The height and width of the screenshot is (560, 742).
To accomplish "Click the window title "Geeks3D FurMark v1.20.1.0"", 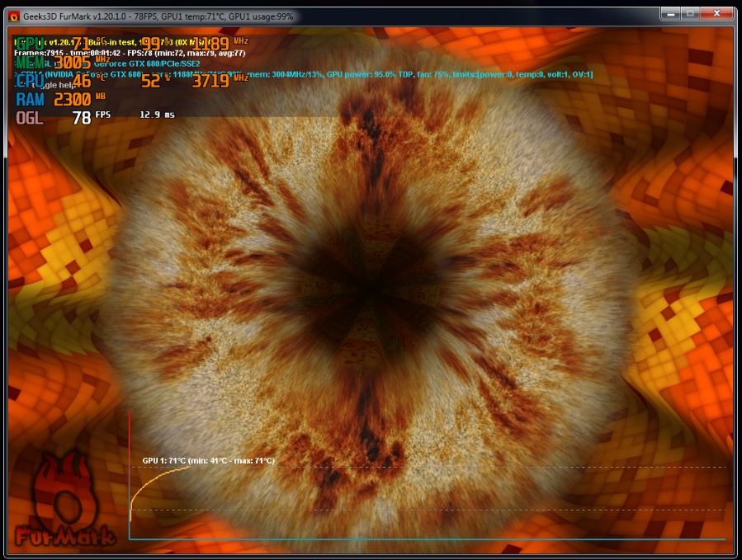I will click(x=75, y=16).
